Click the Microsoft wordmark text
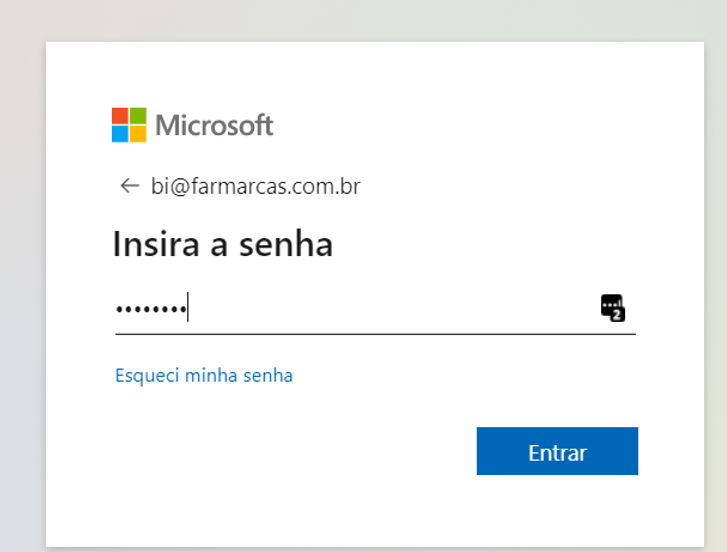This screenshot has height=552, width=727. click(214, 126)
